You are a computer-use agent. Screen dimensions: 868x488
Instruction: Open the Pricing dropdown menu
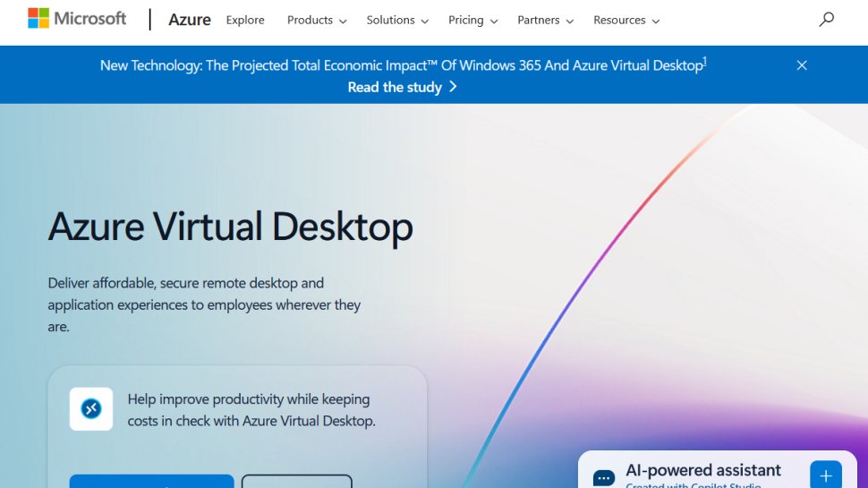coord(472,20)
